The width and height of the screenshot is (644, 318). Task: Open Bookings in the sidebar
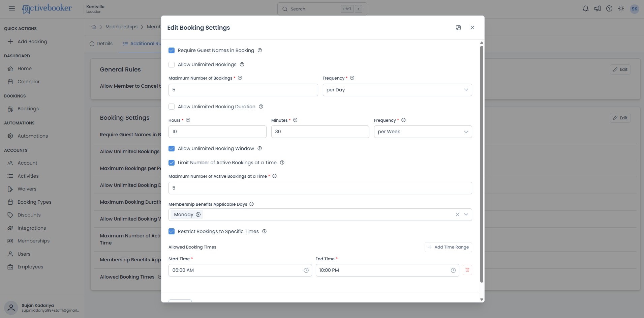[x=28, y=109]
